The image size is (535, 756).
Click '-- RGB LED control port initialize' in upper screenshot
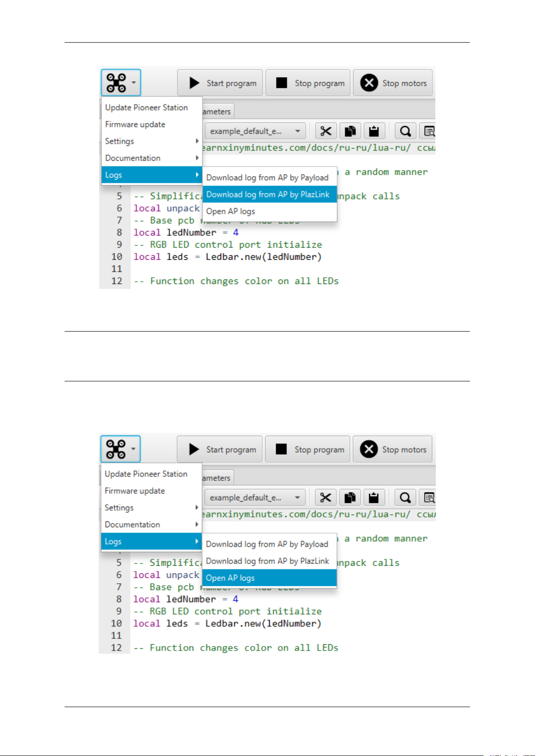(228, 245)
